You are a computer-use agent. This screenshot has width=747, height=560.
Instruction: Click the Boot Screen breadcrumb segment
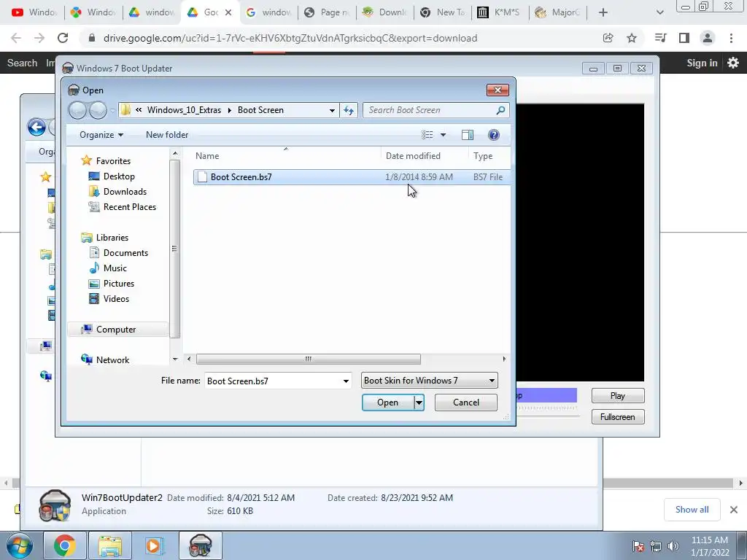pyautogui.click(x=260, y=110)
